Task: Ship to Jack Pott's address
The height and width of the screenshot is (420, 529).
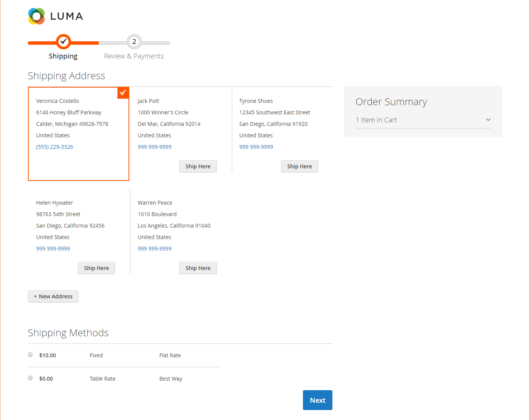Action: pyautogui.click(x=198, y=166)
